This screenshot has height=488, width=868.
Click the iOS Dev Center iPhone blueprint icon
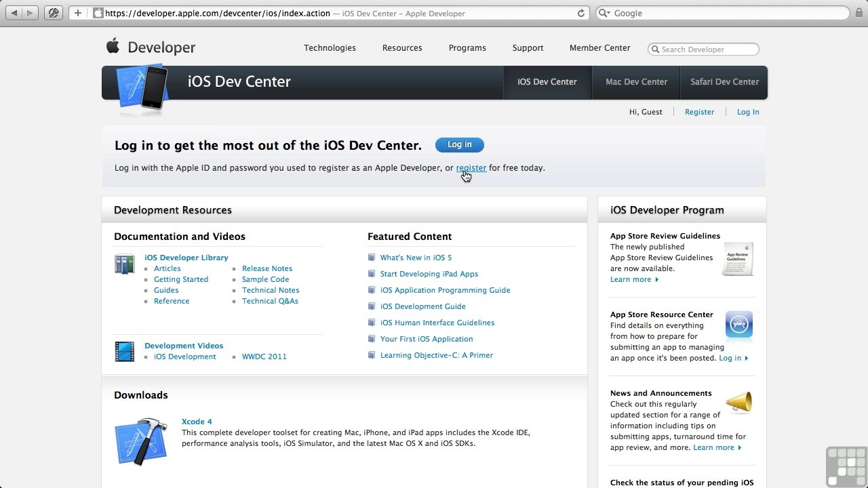point(142,87)
